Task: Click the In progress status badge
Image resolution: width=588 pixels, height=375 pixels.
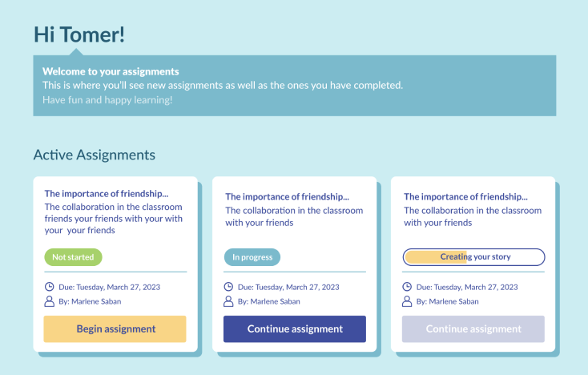Action: [252, 257]
